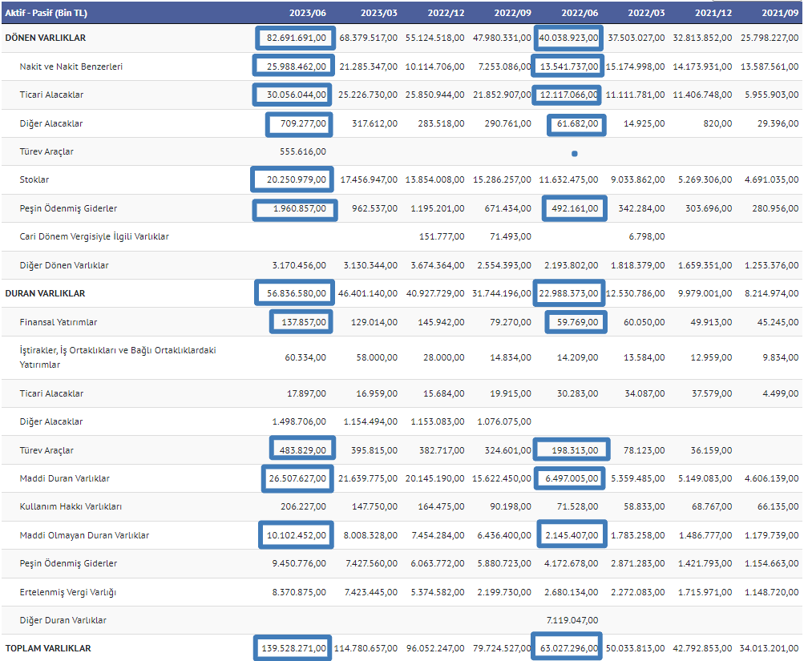Click the 2021/09 period column header

[780, 13]
